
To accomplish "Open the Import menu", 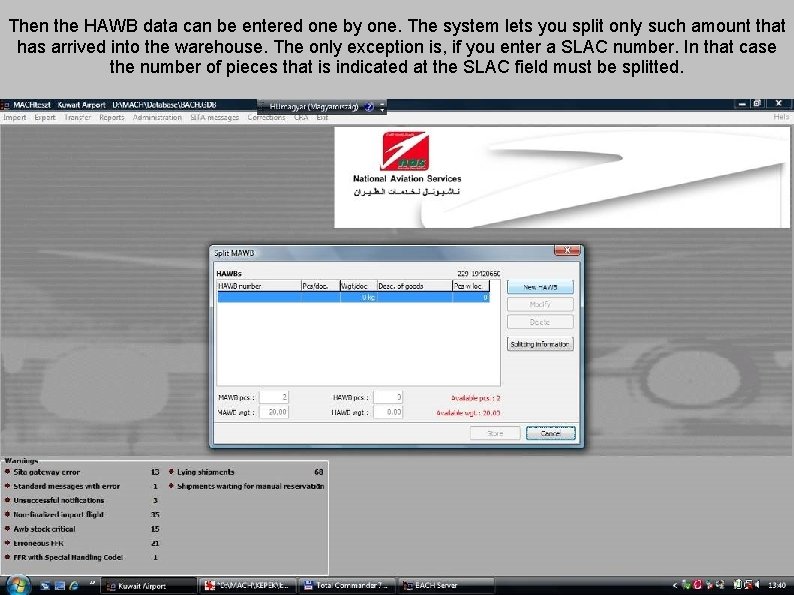I will pyautogui.click(x=14, y=117).
